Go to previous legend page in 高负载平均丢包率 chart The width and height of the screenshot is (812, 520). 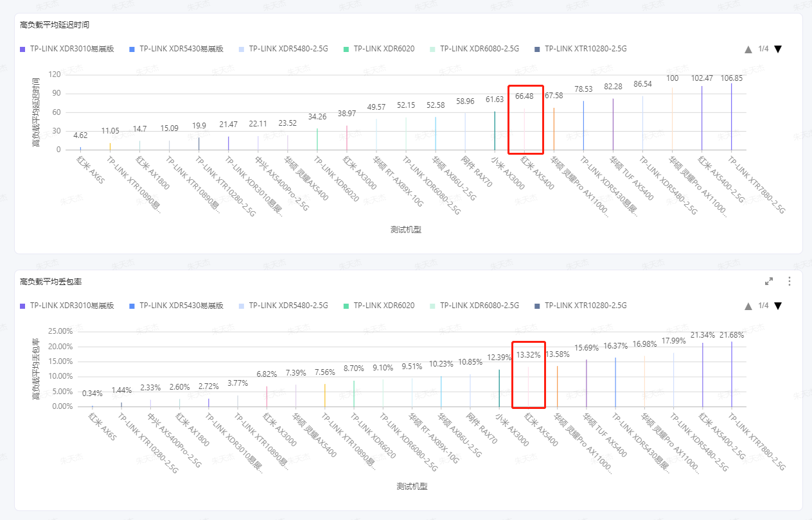coord(748,306)
